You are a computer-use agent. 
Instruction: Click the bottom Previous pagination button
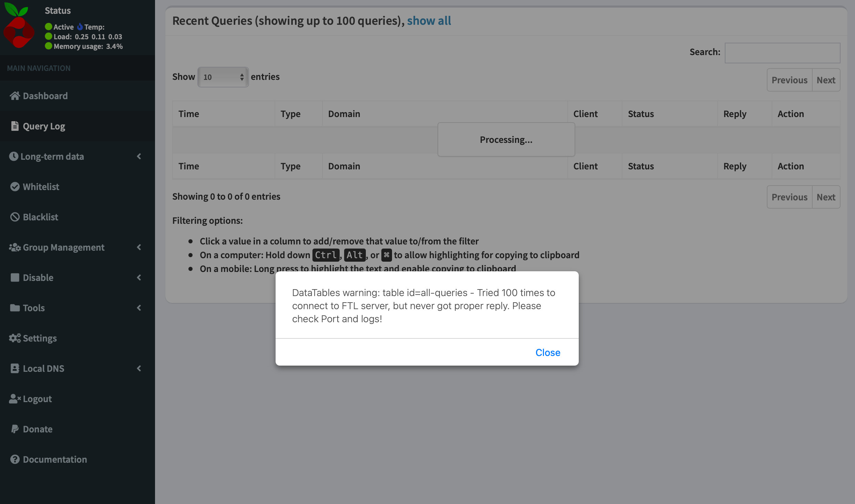pos(789,197)
